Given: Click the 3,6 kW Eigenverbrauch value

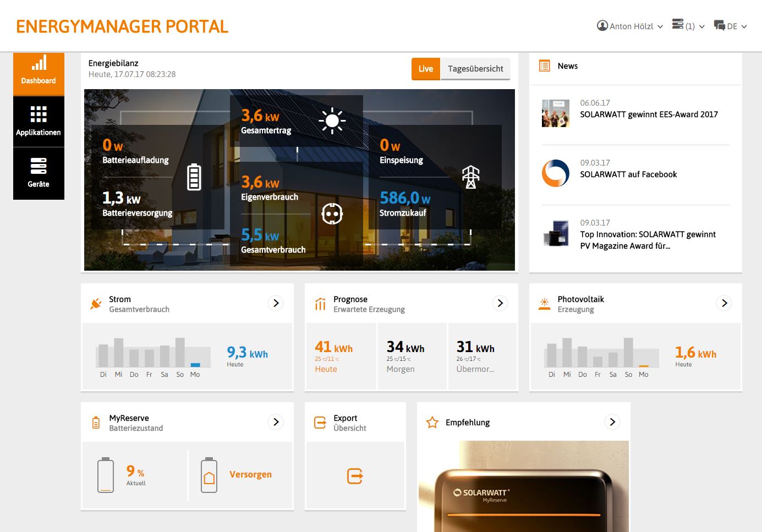Looking at the screenshot, I should (260, 182).
